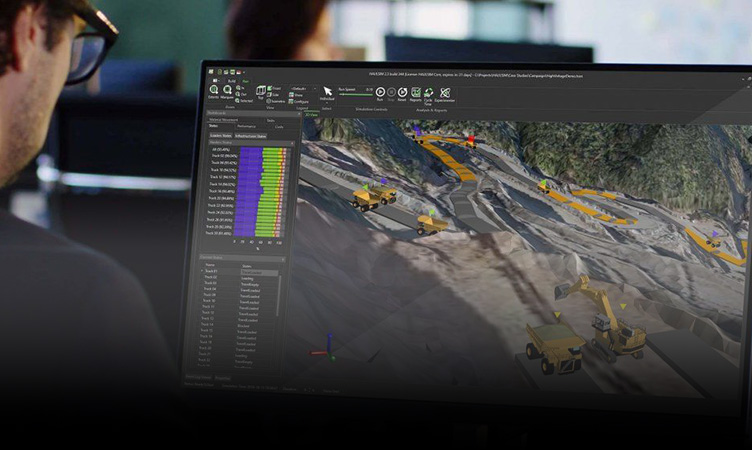Open the Run ribbon tab
The image size is (752, 450).
tap(246, 82)
